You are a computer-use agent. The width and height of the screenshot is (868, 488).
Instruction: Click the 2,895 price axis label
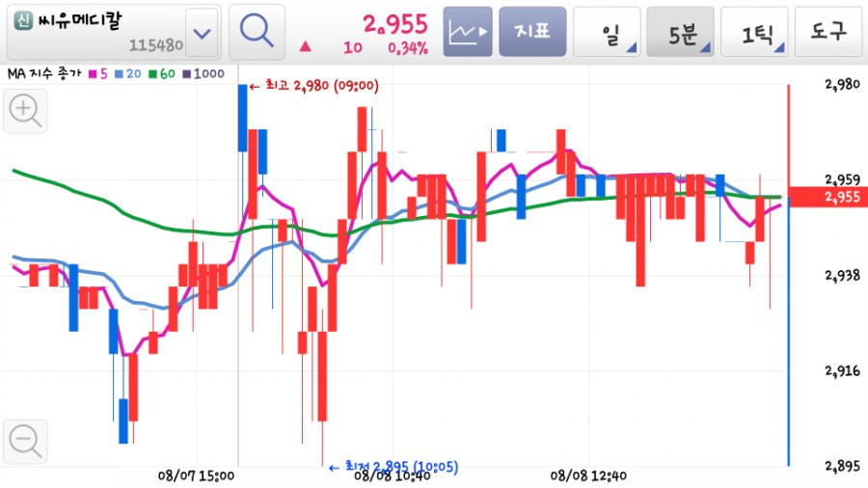(x=843, y=466)
